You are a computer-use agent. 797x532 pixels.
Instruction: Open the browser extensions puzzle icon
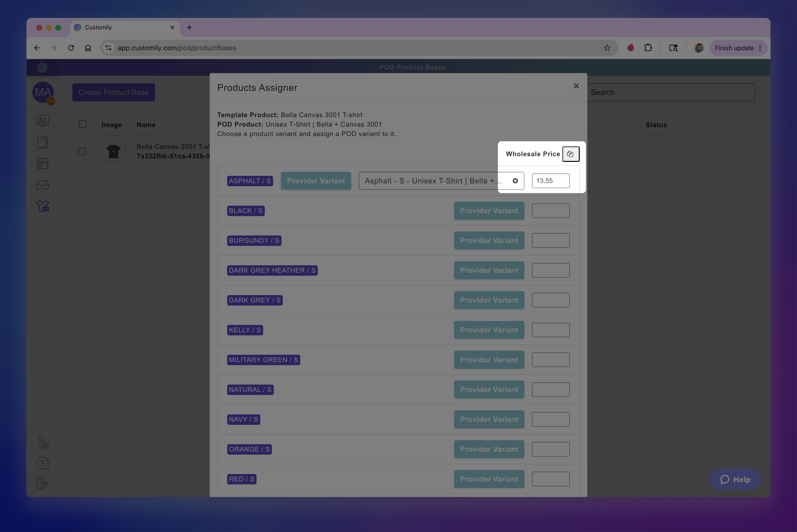coord(648,48)
